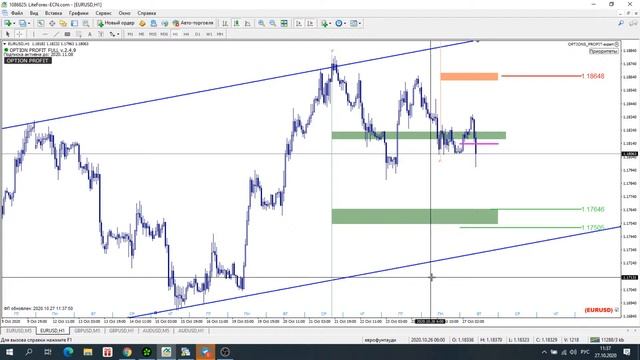Open the Templates dropdown
The image size is (640, 360).
(356, 24)
